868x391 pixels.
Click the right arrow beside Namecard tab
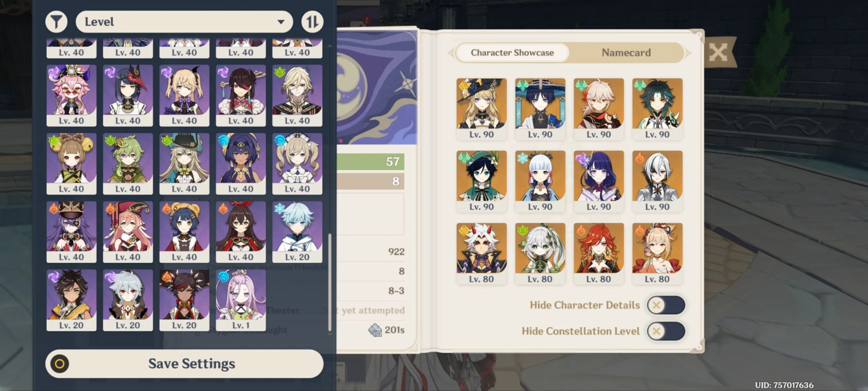(688, 53)
